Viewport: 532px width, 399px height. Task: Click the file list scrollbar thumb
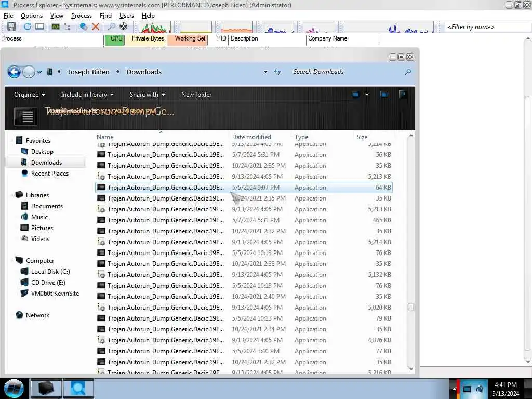(410, 307)
